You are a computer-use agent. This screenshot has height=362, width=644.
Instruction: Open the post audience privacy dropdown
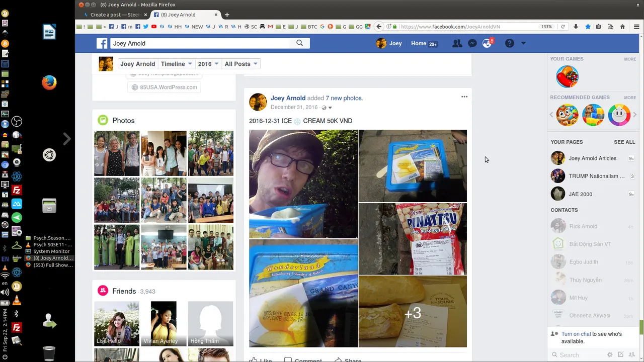click(327, 108)
